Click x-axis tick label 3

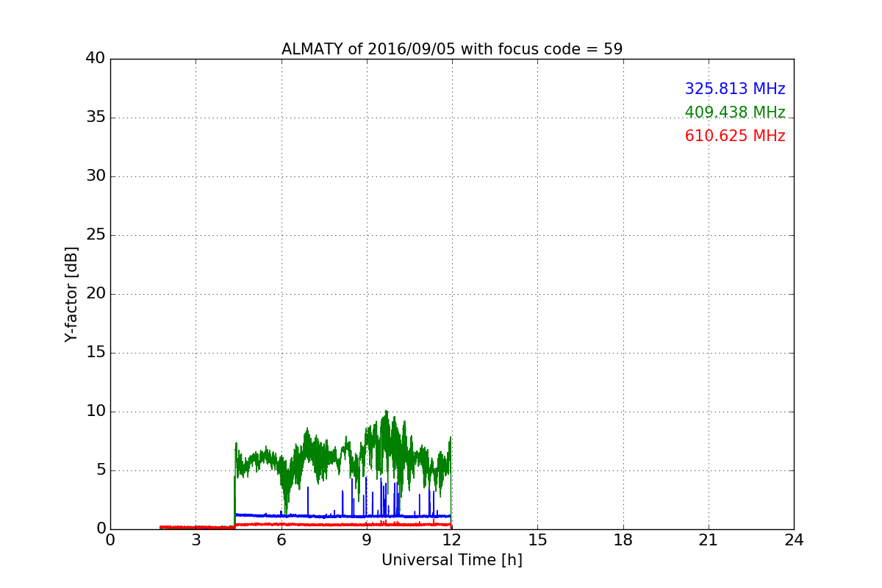(196, 540)
